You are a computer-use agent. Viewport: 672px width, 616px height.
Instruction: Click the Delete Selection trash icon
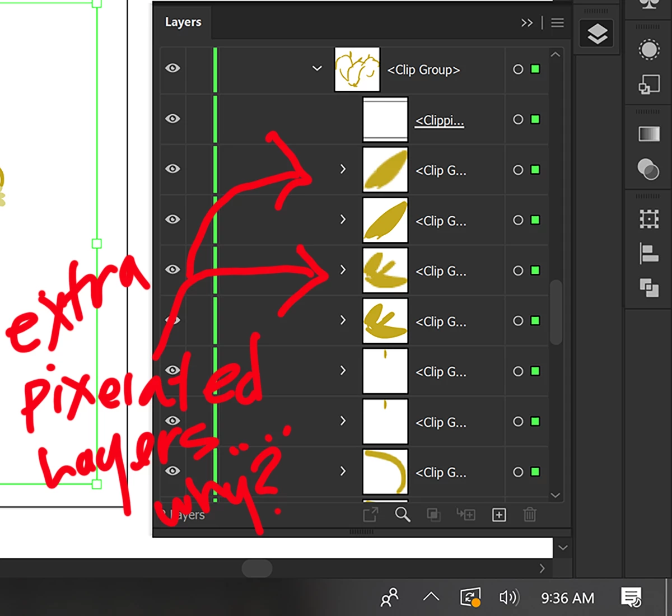[530, 514]
